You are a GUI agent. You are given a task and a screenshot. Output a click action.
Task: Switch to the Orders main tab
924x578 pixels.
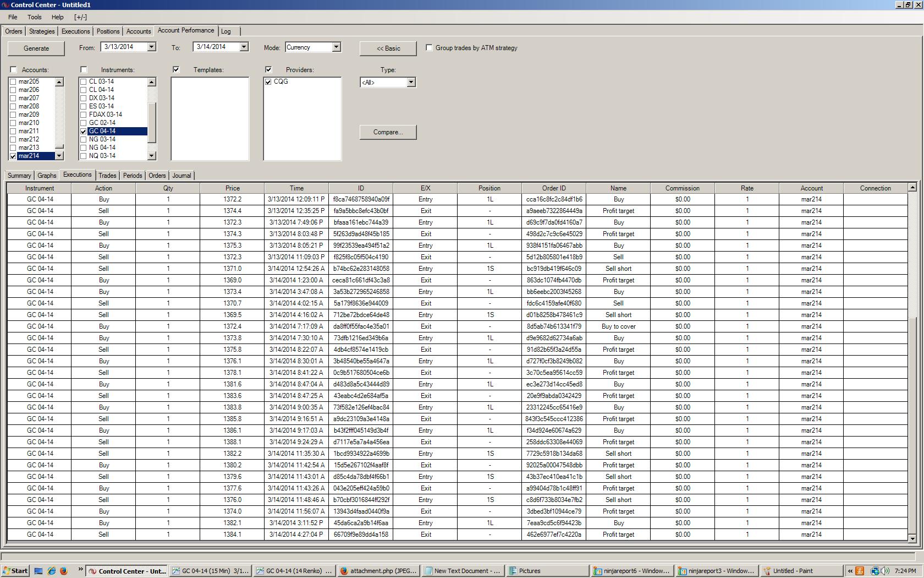(x=14, y=31)
